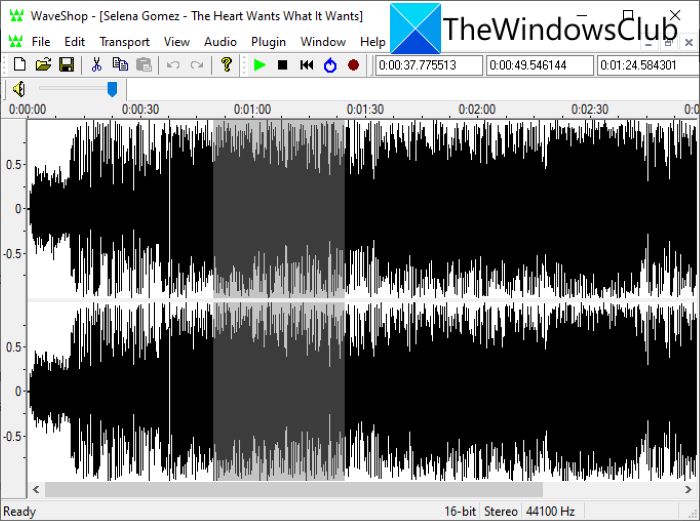Open the File menu
The width and height of the screenshot is (700, 521).
(x=41, y=42)
